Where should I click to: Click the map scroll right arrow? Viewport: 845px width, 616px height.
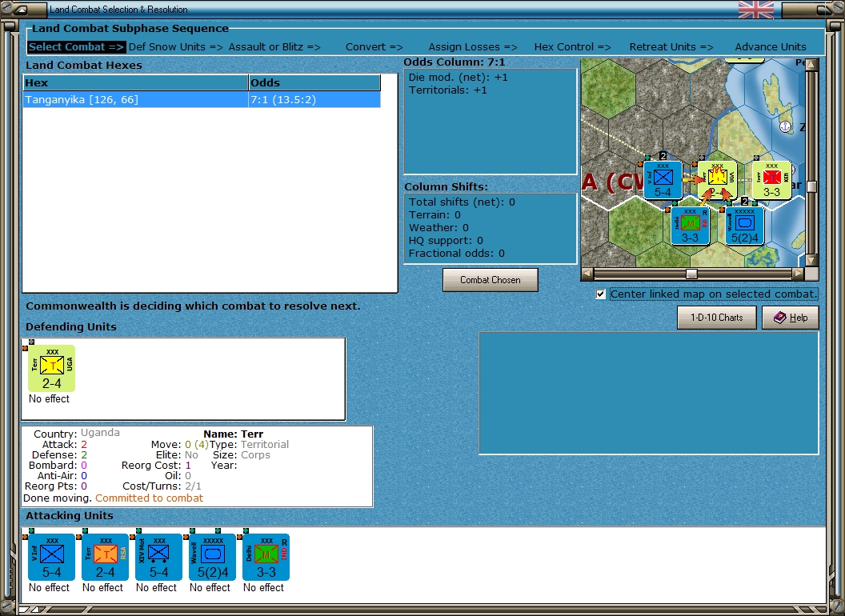coord(798,274)
